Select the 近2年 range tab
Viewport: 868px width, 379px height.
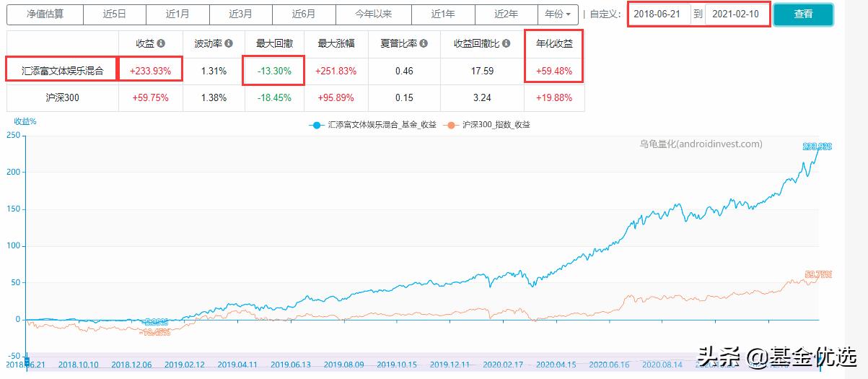pos(507,14)
